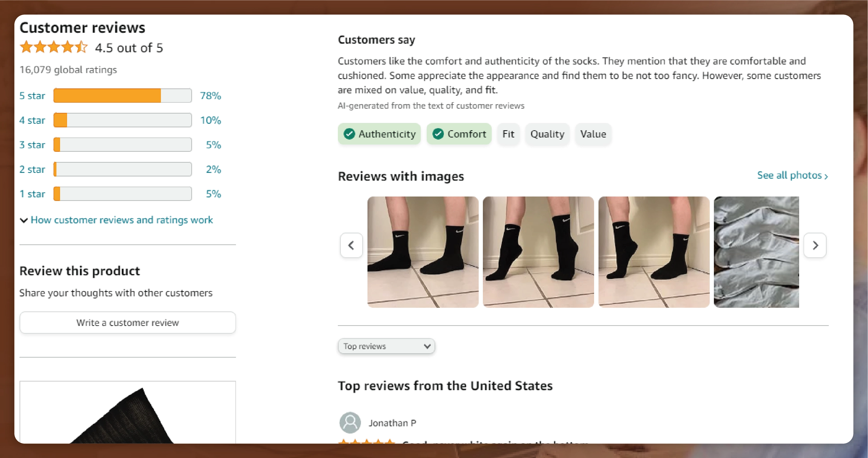Open the first black socks review photo
The height and width of the screenshot is (458, 868).
pyautogui.click(x=423, y=252)
